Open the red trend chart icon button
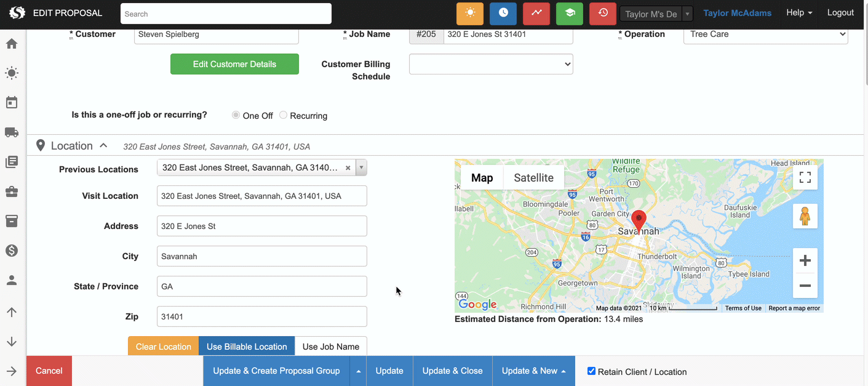Screen dimensions: 868x386 point(536,14)
